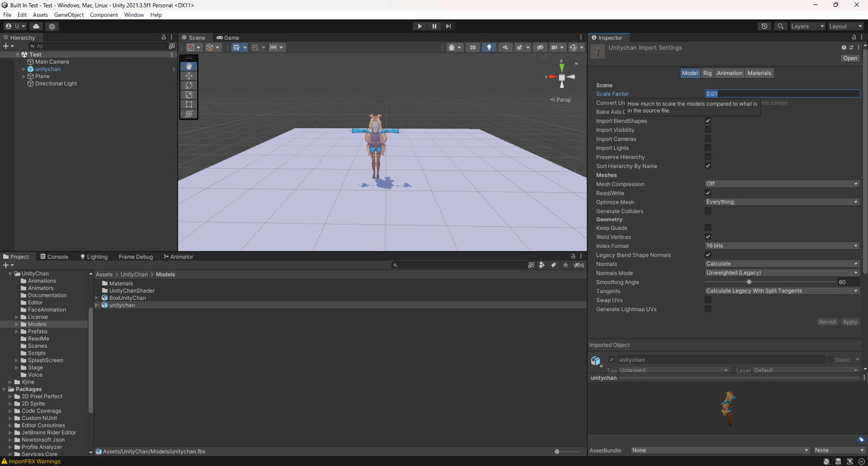
Task: Toggle scene visibility eye icon in Scene toolbar
Action: pos(541,47)
